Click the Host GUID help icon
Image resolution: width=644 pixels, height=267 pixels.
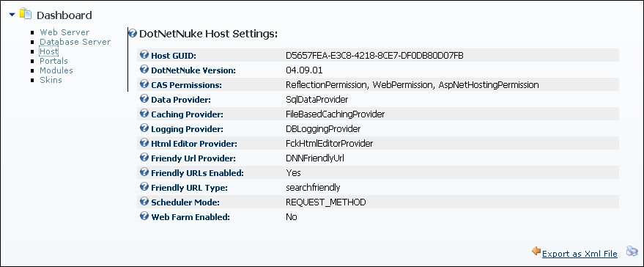144,55
